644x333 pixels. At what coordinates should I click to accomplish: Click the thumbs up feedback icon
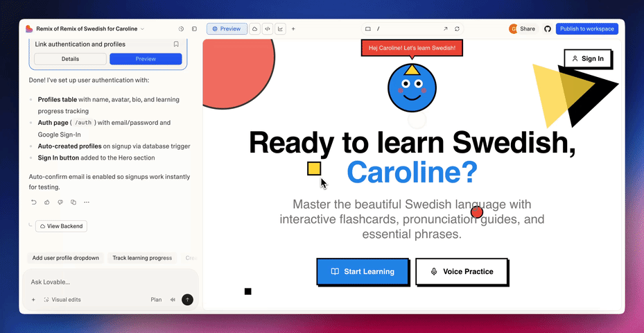[47, 203]
